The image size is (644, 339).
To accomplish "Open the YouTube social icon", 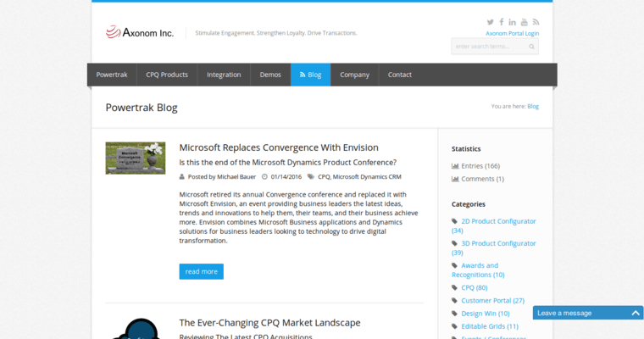I will point(525,22).
